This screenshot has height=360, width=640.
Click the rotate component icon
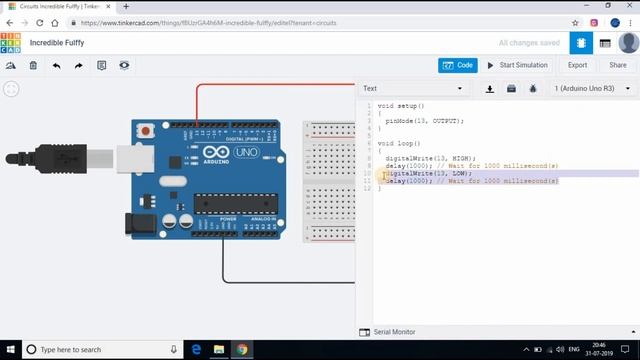11,65
